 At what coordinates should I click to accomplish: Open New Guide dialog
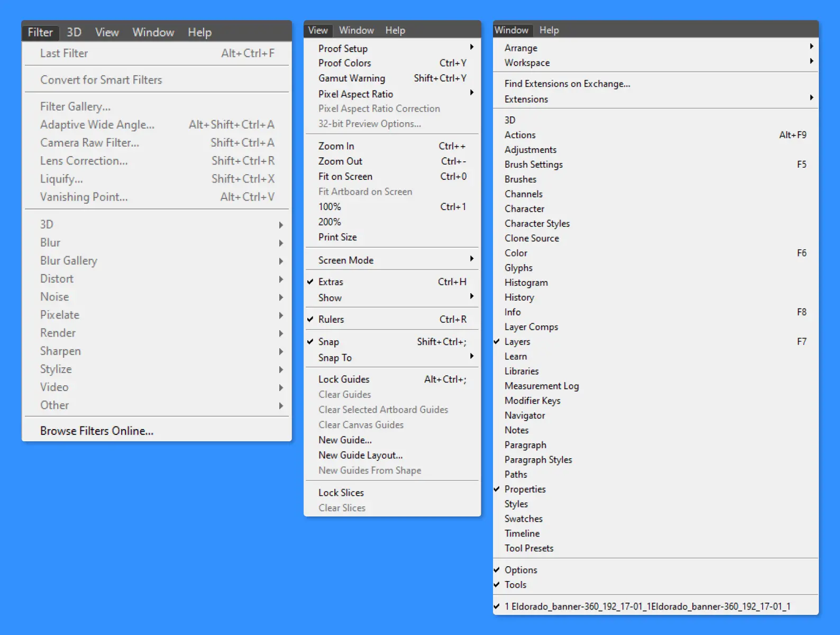(392, 440)
